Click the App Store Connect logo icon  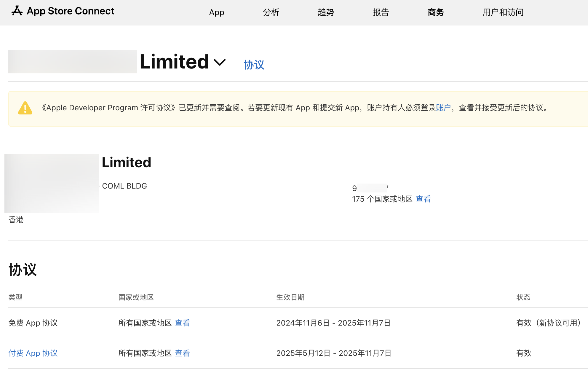coord(17,11)
